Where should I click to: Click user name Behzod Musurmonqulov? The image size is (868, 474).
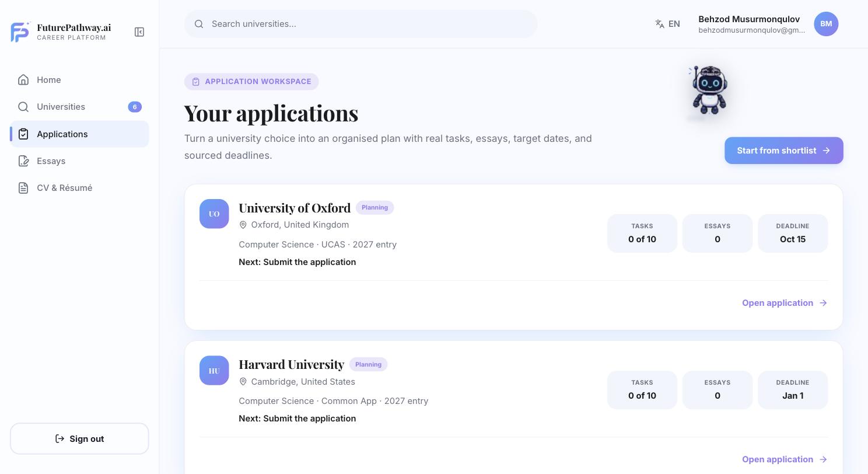749,19
